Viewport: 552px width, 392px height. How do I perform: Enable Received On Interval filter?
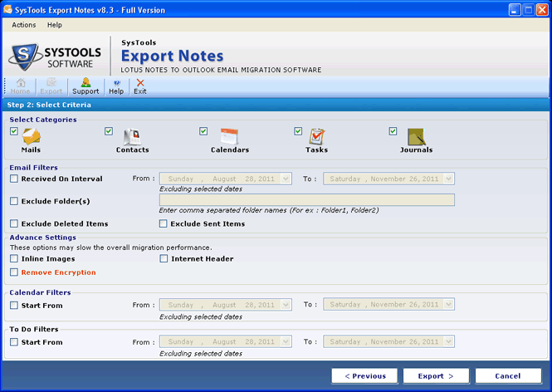coord(14,179)
